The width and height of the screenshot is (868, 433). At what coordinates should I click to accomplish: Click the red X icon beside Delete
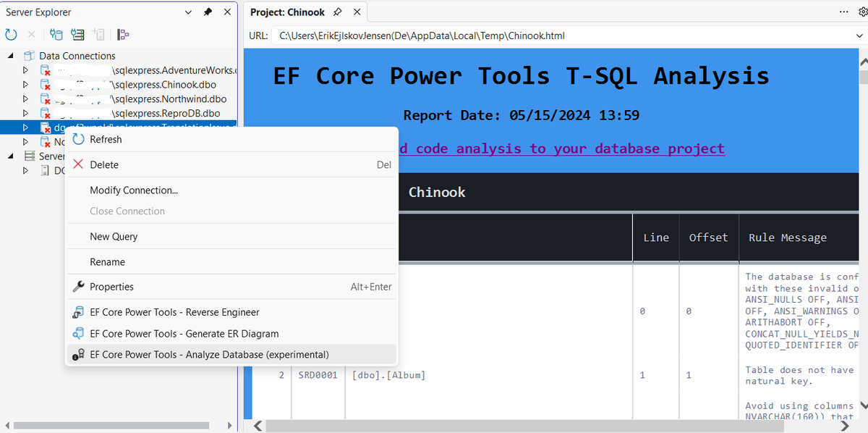pyautogui.click(x=78, y=164)
